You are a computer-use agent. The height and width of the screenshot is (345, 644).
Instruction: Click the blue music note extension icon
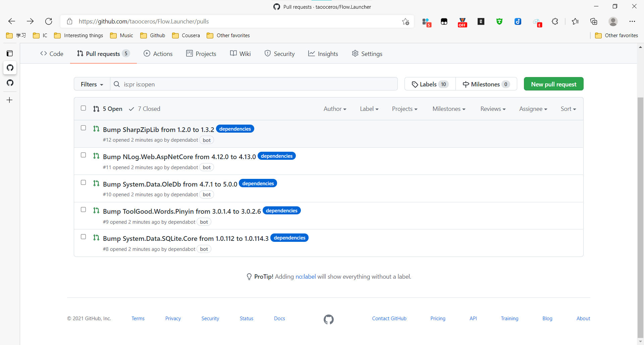[518, 22]
